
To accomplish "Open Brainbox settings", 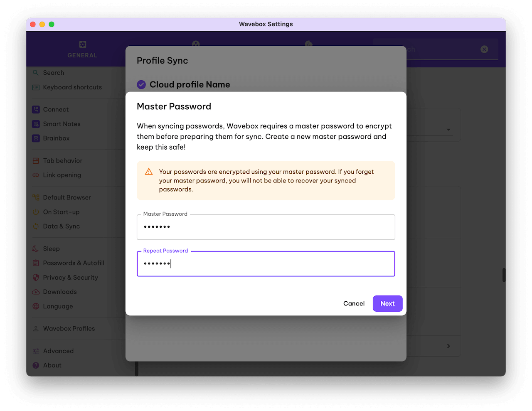I will [56, 138].
